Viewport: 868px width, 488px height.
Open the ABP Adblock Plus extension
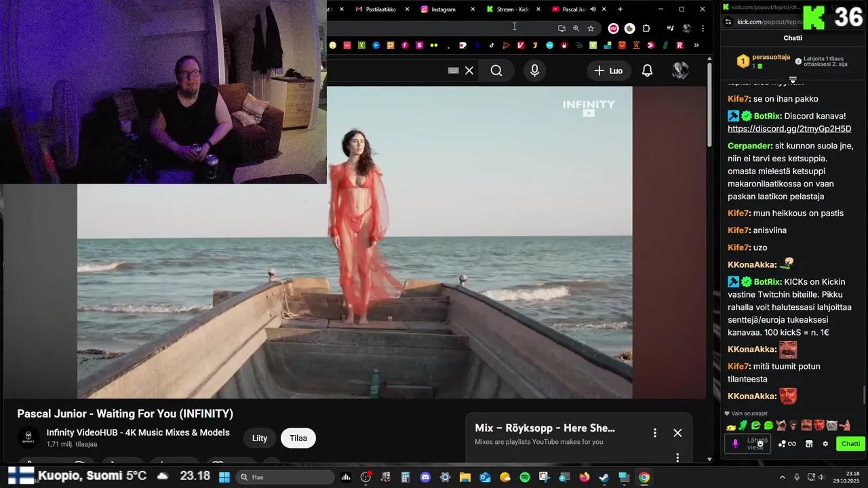pyautogui.click(x=613, y=28)
